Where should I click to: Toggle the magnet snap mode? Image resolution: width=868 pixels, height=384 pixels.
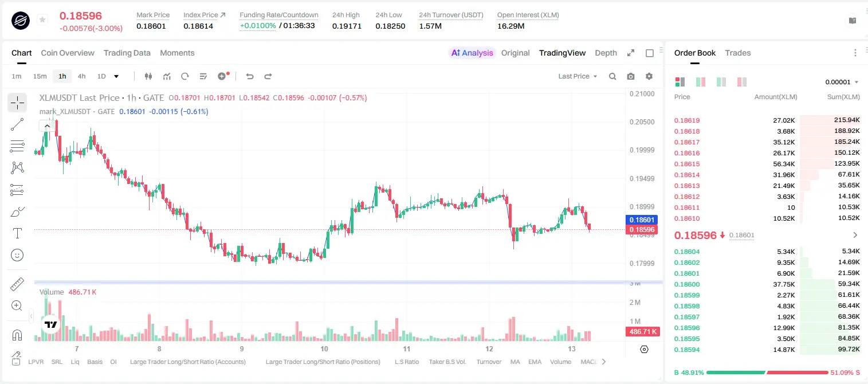tap(17, 335)
